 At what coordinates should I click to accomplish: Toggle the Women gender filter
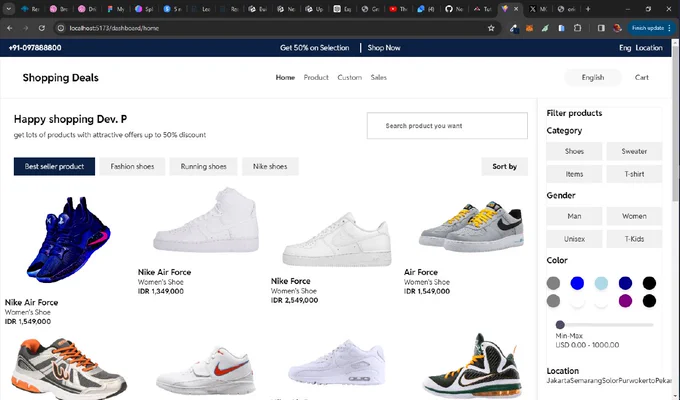(x=634, y=216)
